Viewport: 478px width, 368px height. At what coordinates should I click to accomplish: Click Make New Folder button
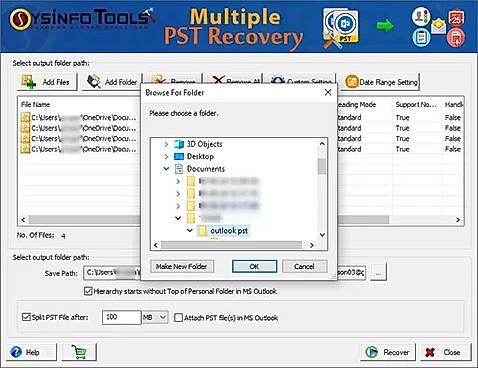[x=182, y=266]
